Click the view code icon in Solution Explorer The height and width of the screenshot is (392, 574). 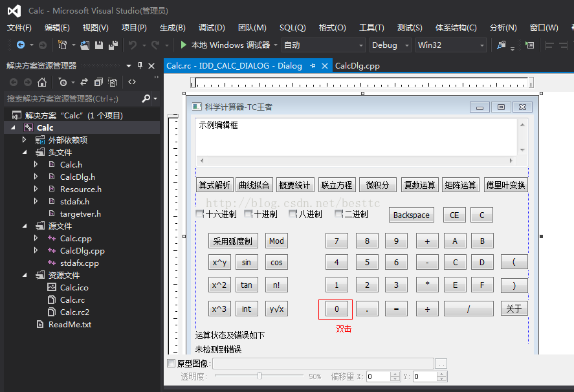click(132, 82)
